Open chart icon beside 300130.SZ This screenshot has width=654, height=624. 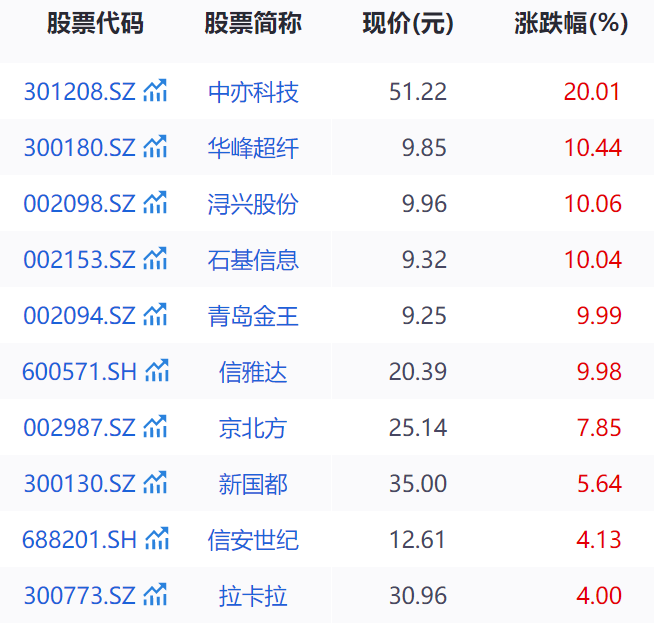pos(155,482)
